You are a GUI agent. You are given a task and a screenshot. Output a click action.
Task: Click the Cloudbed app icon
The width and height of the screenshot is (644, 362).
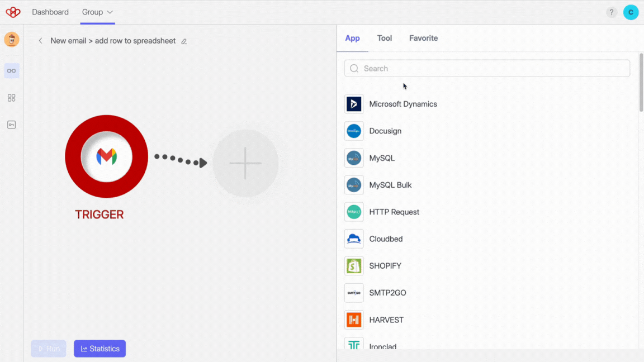[x=354, y=239]
